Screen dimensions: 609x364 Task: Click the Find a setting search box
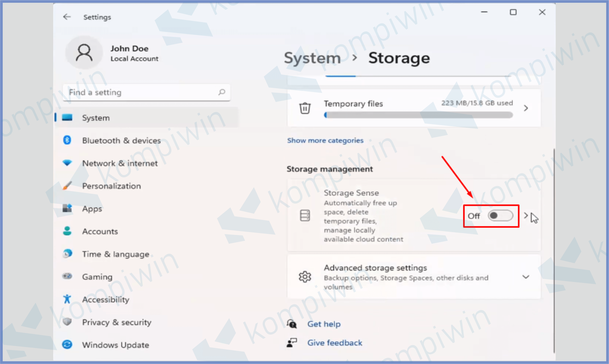click(x=146, y=92)
